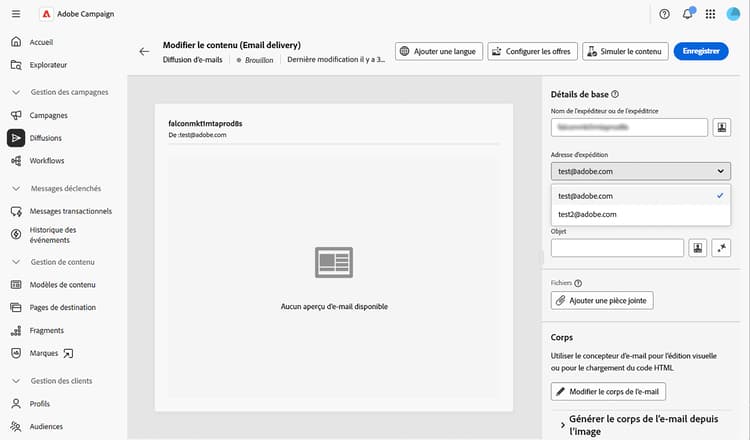The image size is (750, 440).
Task: Click the Profils person icon
Action: pyautogui.click(x=16, y=404)
